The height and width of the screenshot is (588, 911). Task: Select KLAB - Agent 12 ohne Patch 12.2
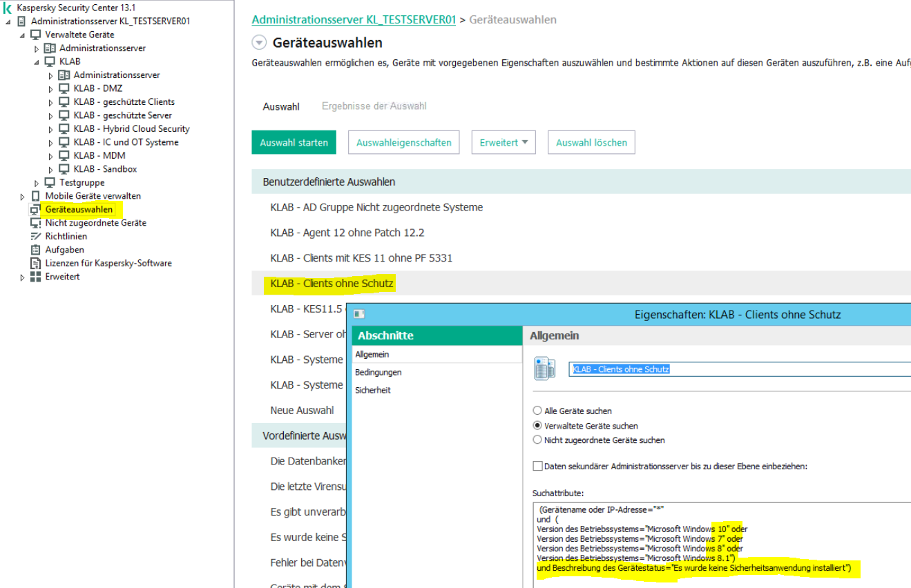347,233
